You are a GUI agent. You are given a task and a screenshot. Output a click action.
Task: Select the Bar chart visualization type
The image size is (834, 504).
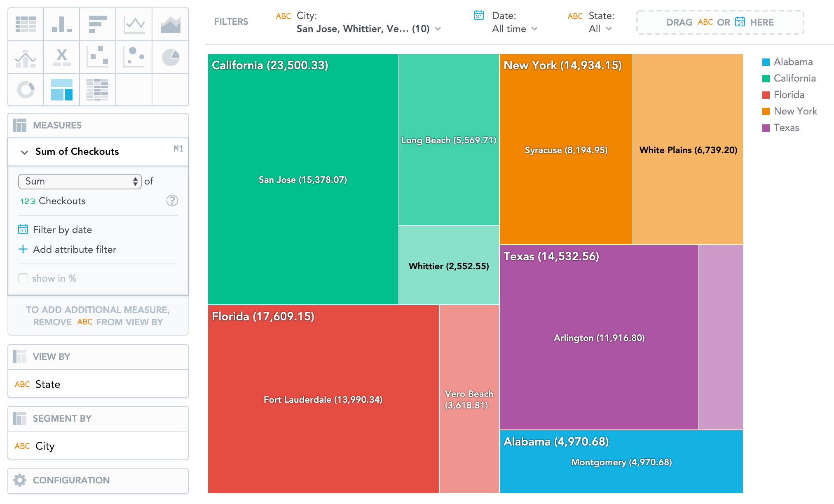(98, 24)
